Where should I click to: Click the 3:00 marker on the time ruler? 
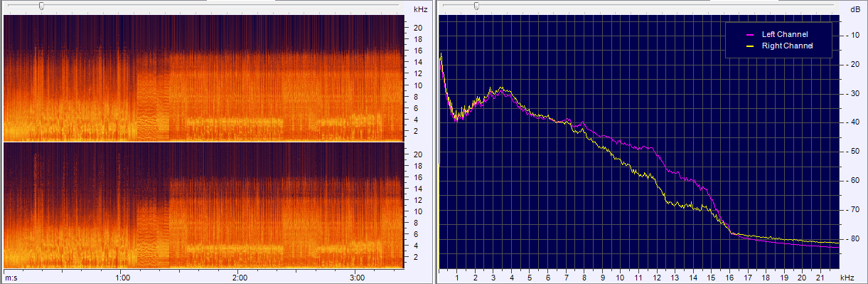357,278
